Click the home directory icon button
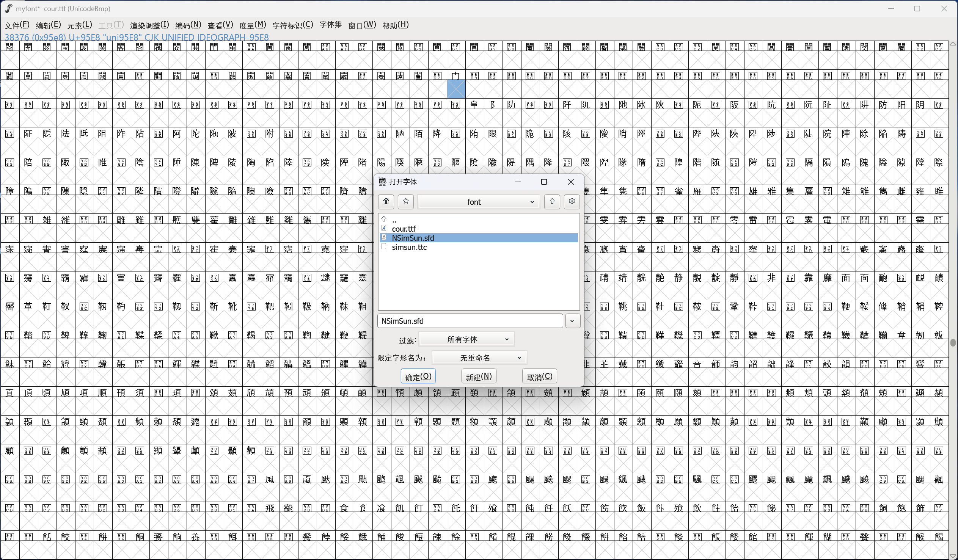This screenshot has height=560, width=958. pos(386,201)
